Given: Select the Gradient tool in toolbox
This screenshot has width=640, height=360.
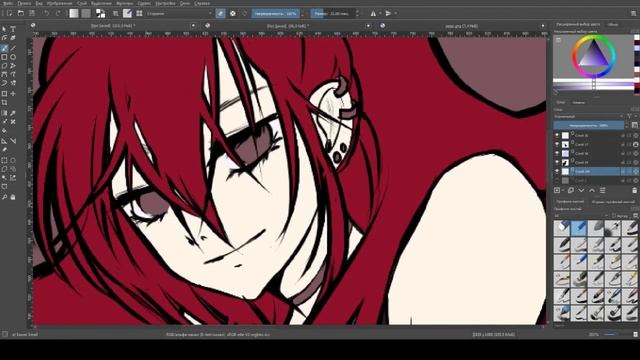Looking at the screenshot, I should [x=4, y=113].
